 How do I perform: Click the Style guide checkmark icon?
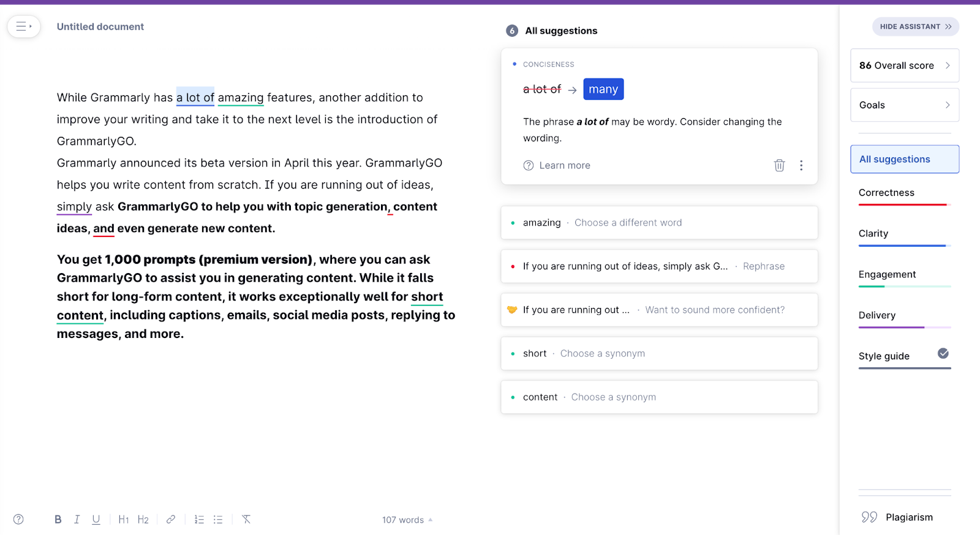click(943, 353)
